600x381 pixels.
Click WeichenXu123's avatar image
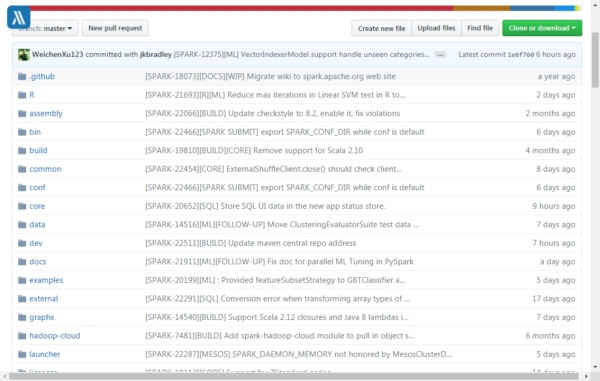click(24, 55)
